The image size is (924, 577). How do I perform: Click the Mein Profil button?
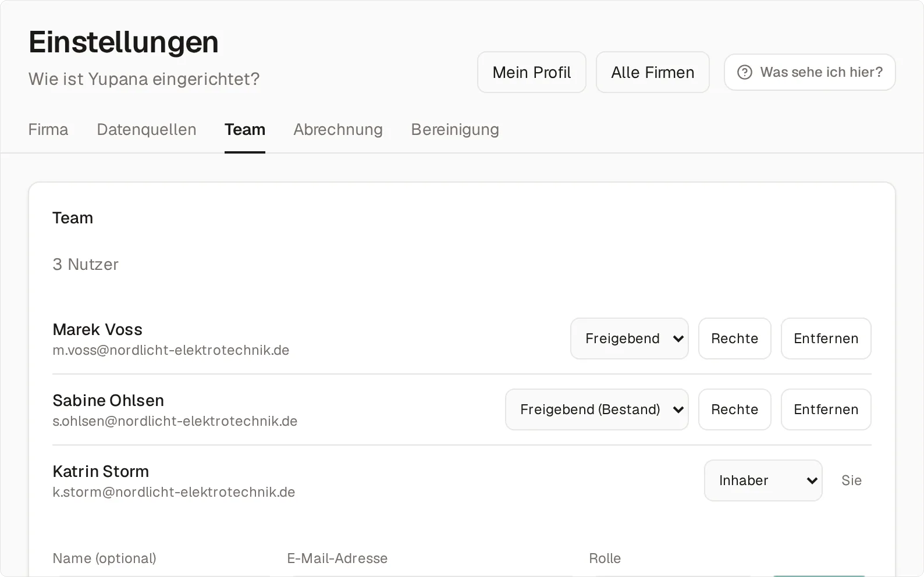point(532,72)
